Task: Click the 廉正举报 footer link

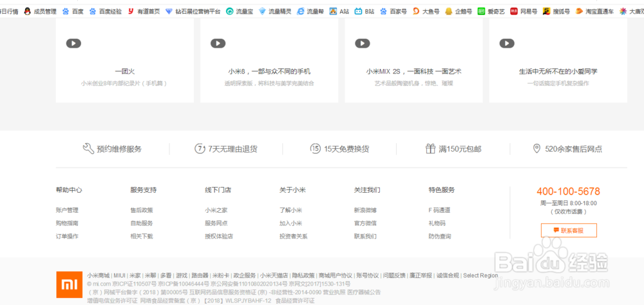Action: pos(421,275)
